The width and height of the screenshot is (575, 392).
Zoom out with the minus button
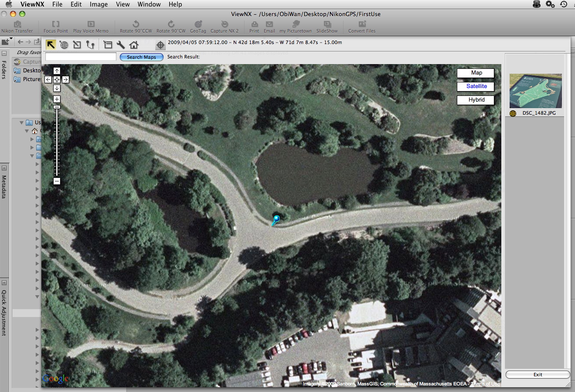(x=57, y=181)
